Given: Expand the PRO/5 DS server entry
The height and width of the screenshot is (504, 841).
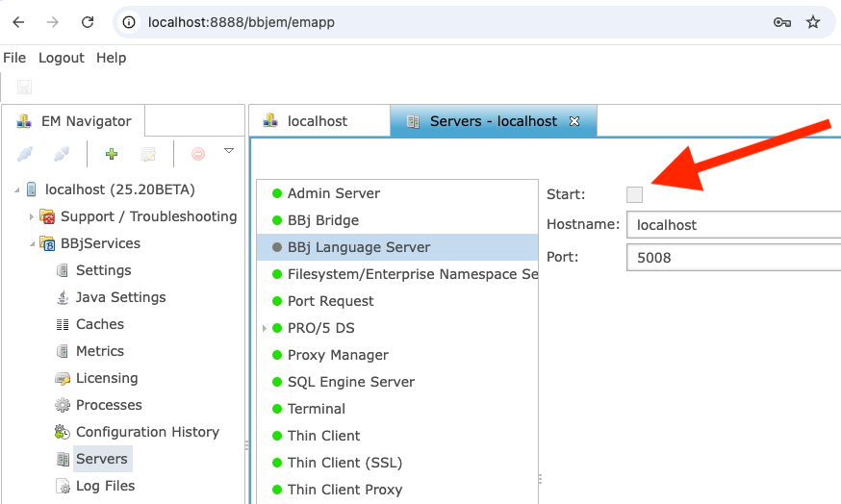Looking at the screenshot, I should tap(265, 328).
